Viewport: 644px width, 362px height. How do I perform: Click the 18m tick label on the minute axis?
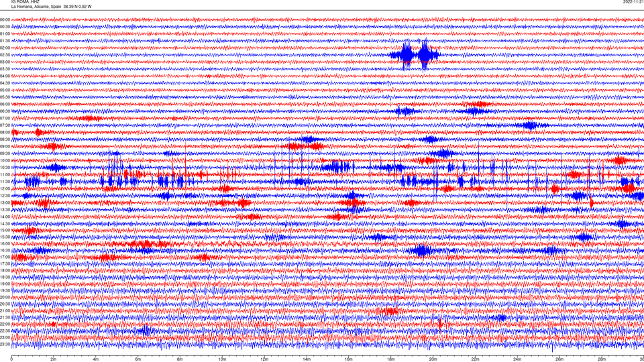tap(390, 359)
